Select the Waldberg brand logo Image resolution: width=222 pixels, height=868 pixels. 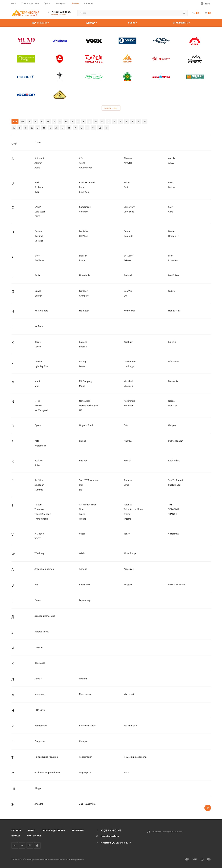60,41
